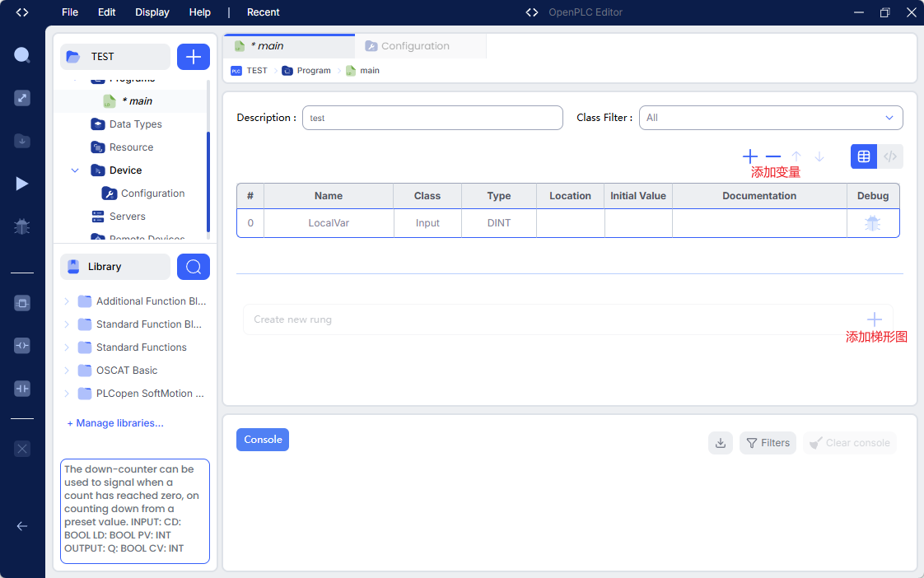Collapse the Device tree node
Screen dimensions: 924x578
click(x=75, y=170)
